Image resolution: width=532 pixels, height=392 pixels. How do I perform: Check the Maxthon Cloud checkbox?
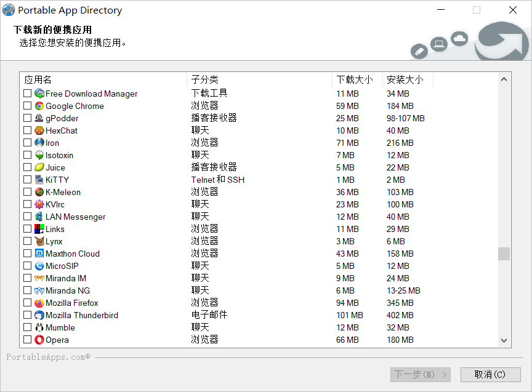pyautogui.click(x=28, y=254)
